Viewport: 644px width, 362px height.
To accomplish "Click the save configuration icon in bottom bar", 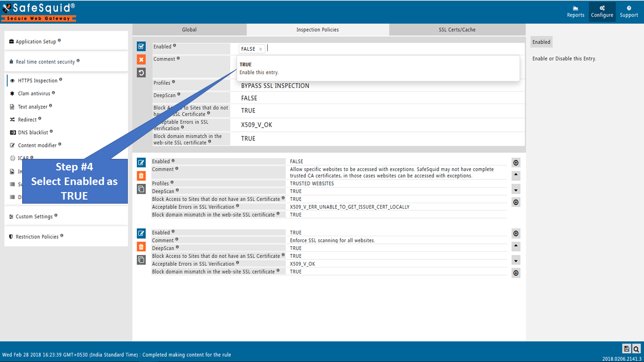I will click(626, 348).
